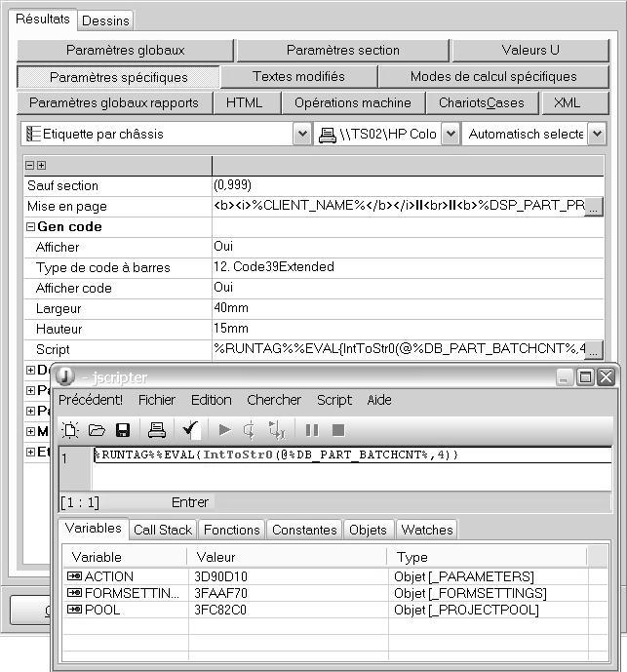This screenshot has height=672, width=627.
Task: Click the Open file folder icon
Action: point(97,430)
